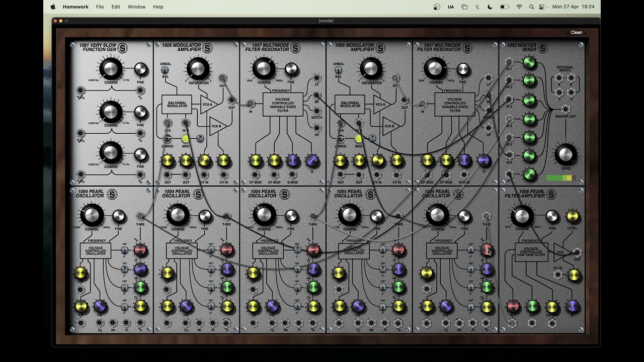Click the HP jack on the left Multimode Filter

click(316, 128)
